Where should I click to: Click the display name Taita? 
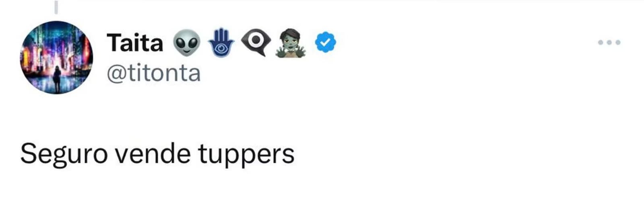point(135,43)
